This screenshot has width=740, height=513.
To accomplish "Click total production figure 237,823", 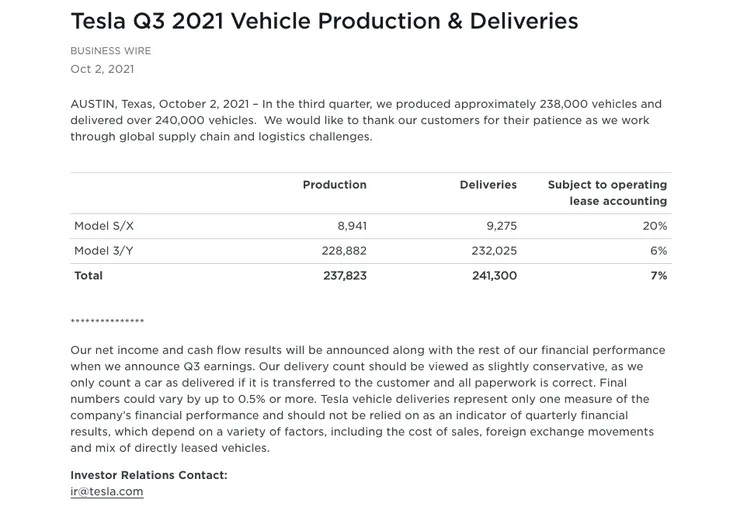I will click(x=345, y=276).
